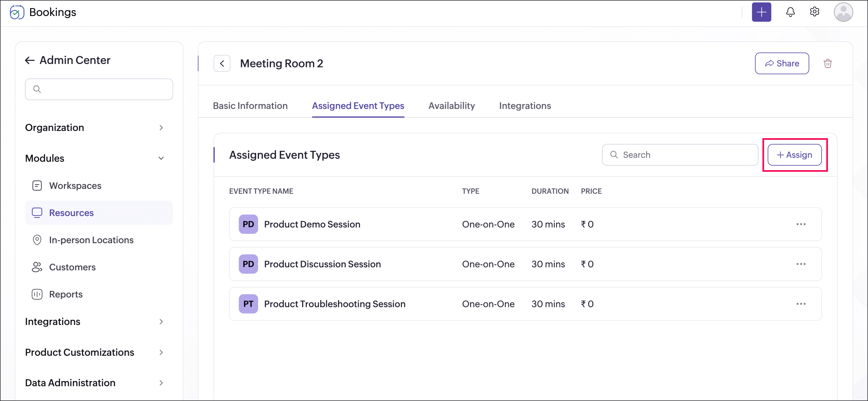The image size is (868, 401).
Task: Go back using chevron next to Meeting Room 2
Action: pyautogui.click(x=222, y=63)
